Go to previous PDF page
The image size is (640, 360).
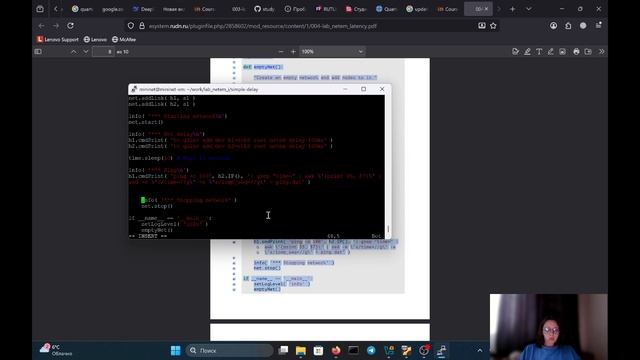click(73, 52)
